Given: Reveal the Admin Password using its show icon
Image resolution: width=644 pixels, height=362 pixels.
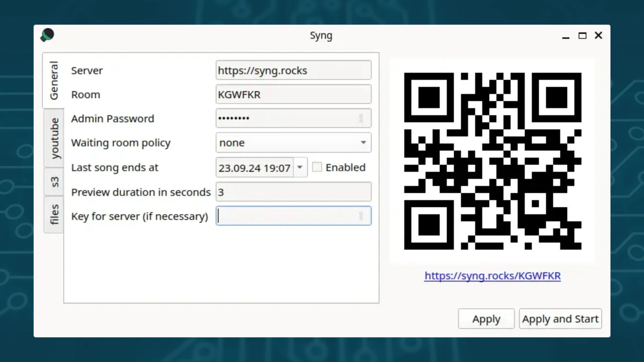Looking at the screenshot, I should pyautogui.click(x=361, y=118).
